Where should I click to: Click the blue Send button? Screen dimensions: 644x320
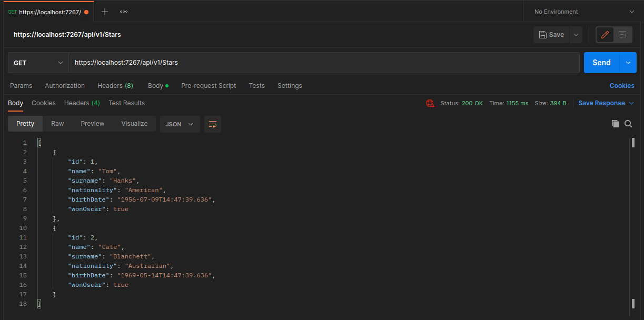pos(602,63)
